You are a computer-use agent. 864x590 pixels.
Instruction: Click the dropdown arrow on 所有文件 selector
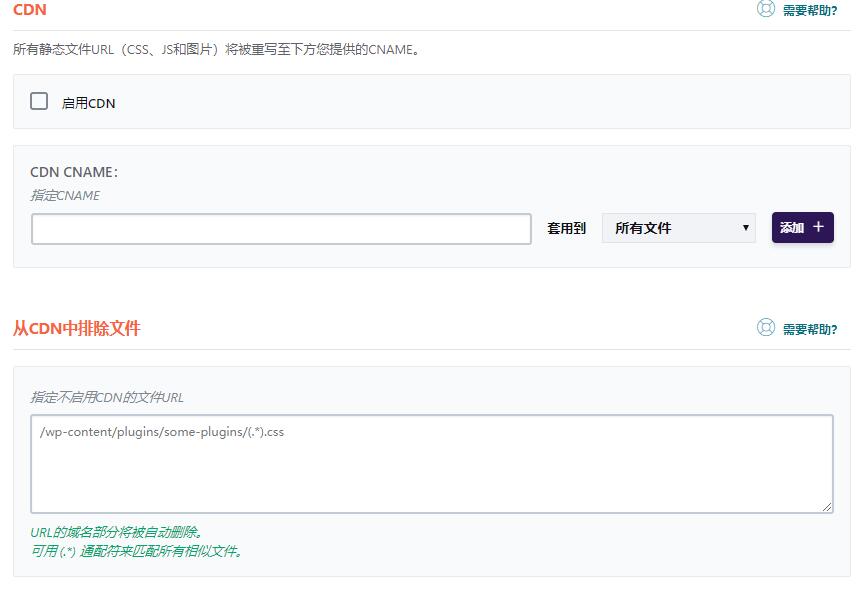coord(745,228)
